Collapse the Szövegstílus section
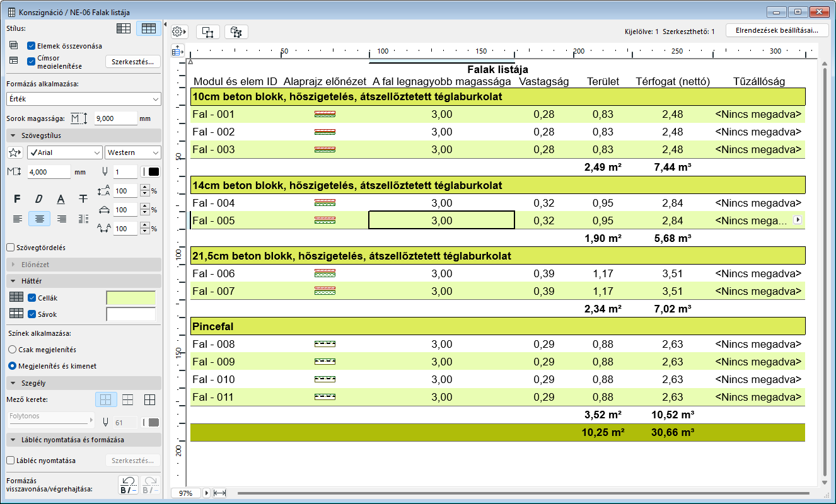Image resolution: width=836 pixels, height=504 pixels. 13,135
